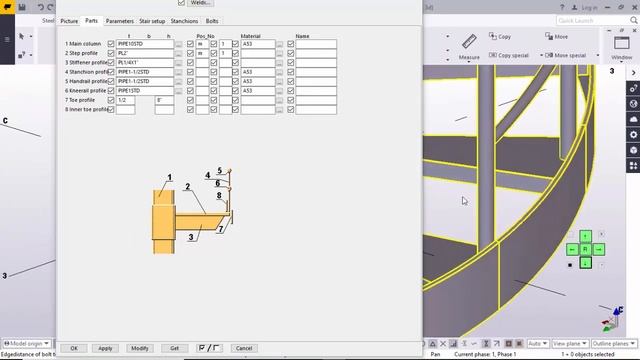Open the gear icon in the side pane
Image resolution: width=640 pixels, height=360 pixels.
(633, 135)
